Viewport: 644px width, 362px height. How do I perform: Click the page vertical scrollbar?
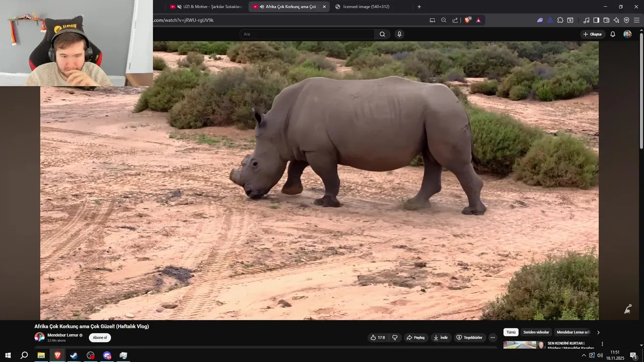point(641,90)
